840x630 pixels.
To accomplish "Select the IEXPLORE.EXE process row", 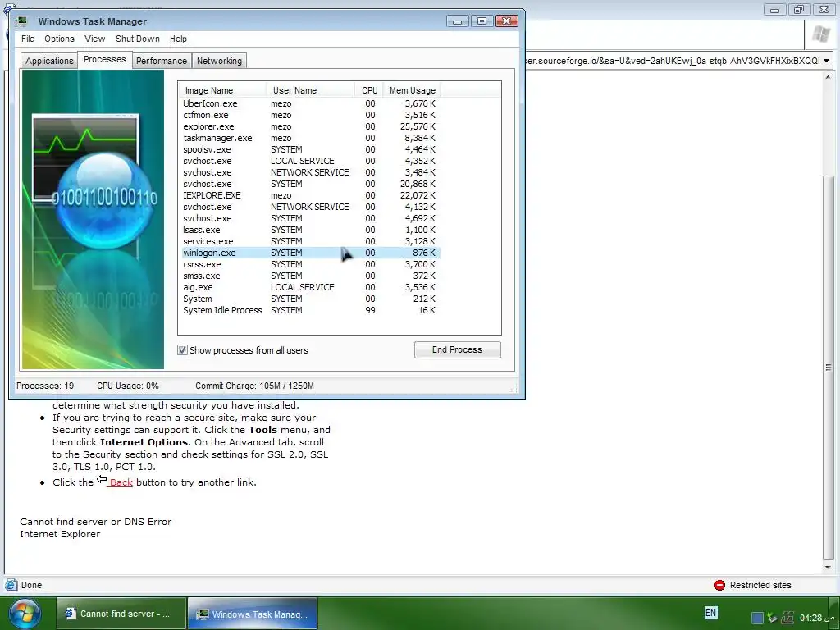I will (309, 195).
